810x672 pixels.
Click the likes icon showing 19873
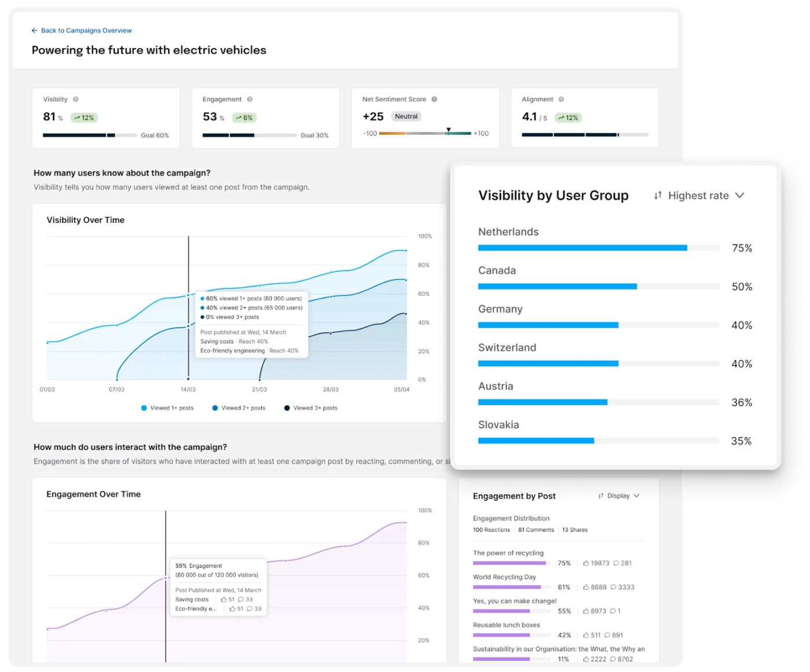[586, 563]
